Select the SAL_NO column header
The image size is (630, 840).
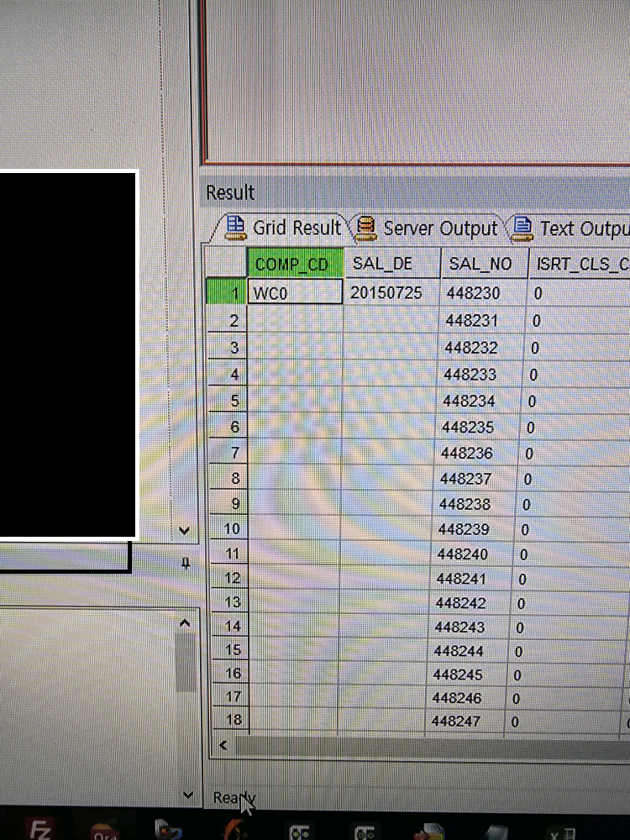pyautogui.click(x=484, y=264)
